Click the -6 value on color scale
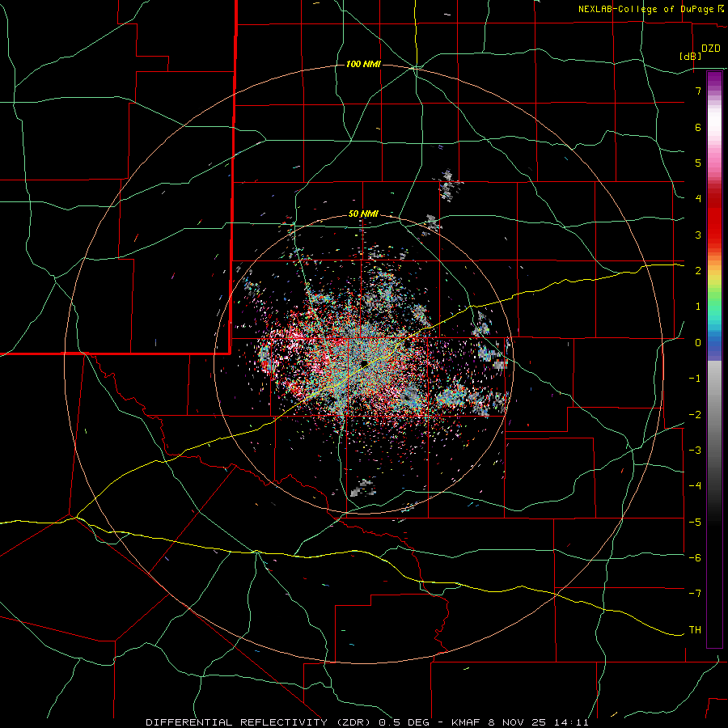The height and width of the screenshot is (728, 728). (x=695, y=557)
